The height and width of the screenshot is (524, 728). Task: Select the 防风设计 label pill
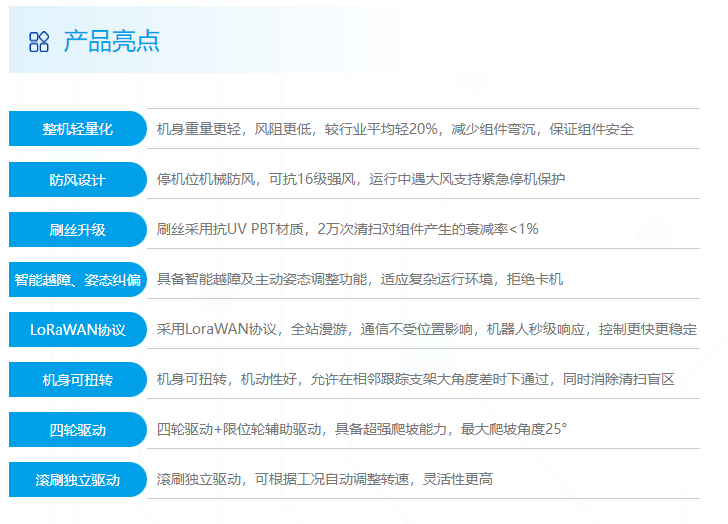(x=77, y=179)
